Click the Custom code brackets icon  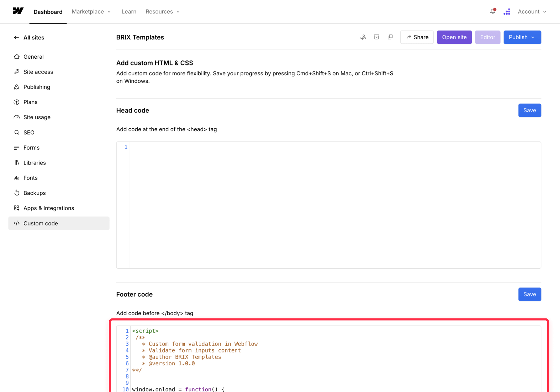coord(17,223)
